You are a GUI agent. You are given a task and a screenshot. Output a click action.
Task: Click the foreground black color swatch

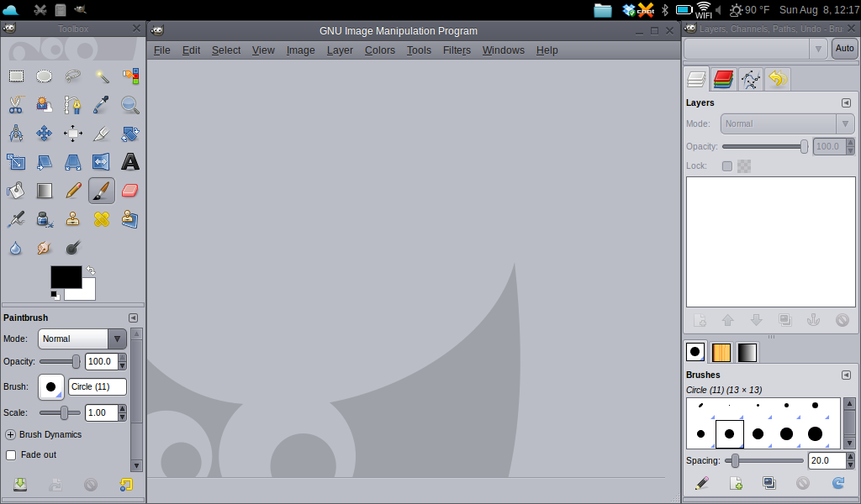tap(66, 277)
